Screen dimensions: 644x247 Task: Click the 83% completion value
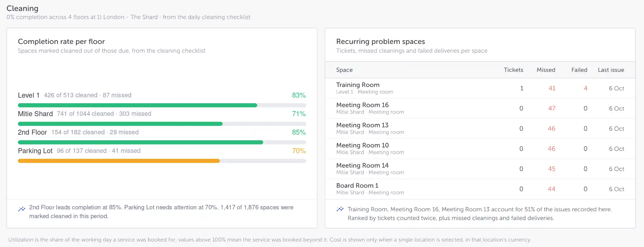(x=299, y=95)
